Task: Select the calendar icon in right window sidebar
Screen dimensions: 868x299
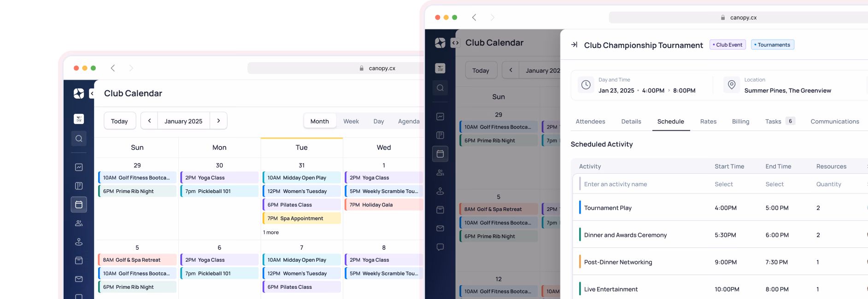Action: (440, 154)
